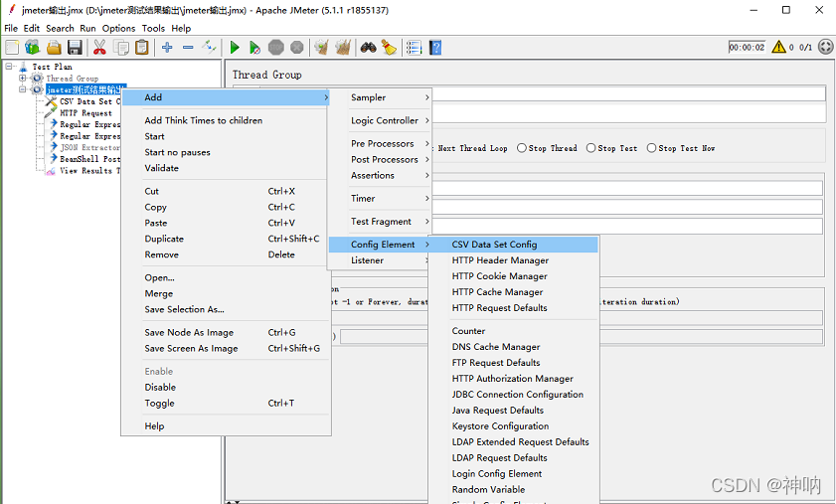Click the Toggle enable/disable toolbar icon

pos(209,48)
